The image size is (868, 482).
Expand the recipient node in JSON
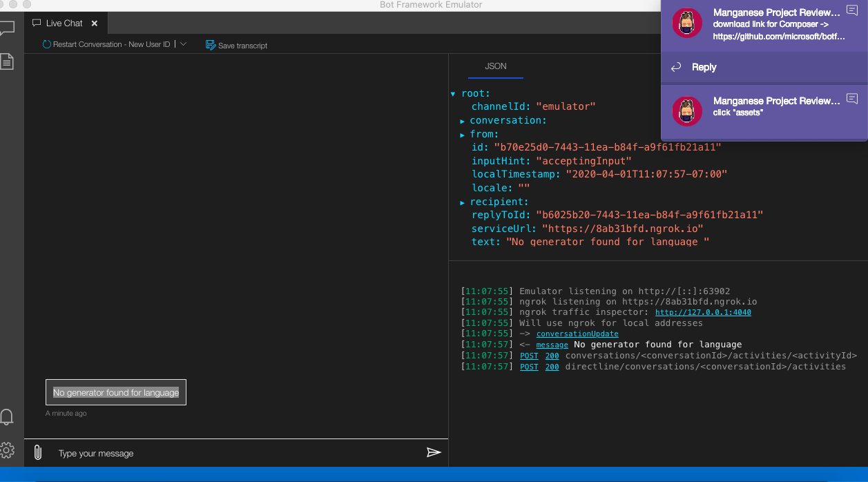[x=463, y=202]
